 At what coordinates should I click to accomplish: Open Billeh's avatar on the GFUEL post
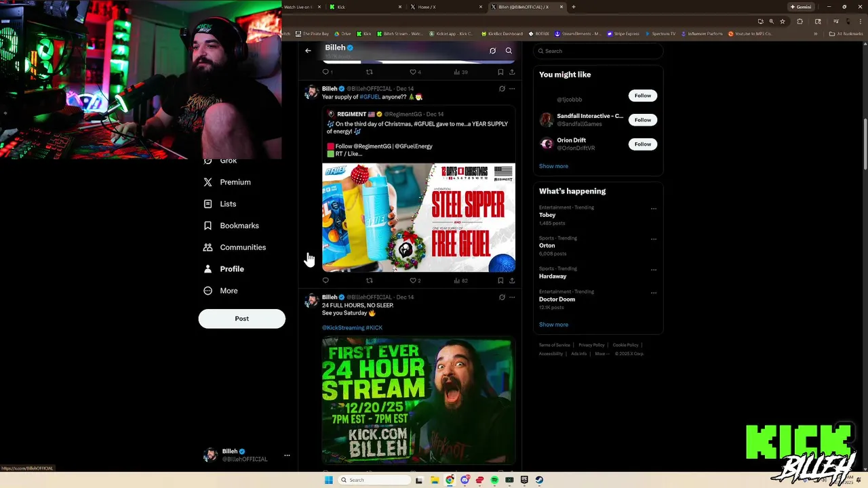312,92
